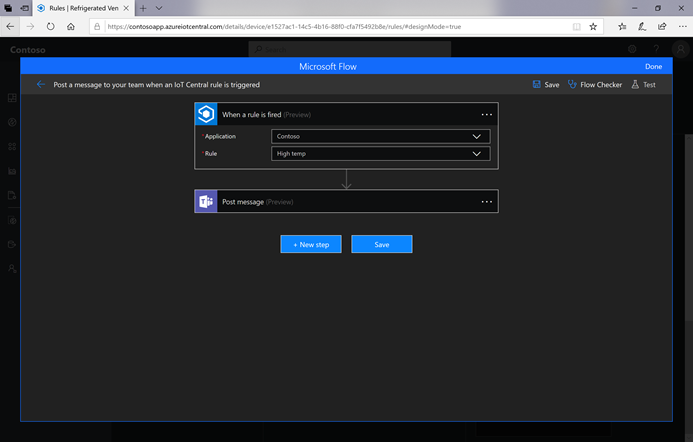Screen dimensions: 693x442
Task: Go back using the flow back arrow
Action: pyautogui.click(x=41, y=85)
